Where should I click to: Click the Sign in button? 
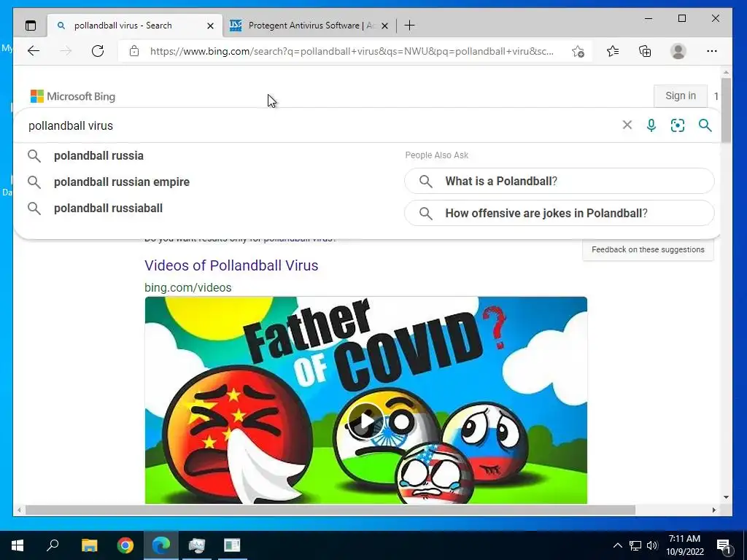tap(681, 96)
